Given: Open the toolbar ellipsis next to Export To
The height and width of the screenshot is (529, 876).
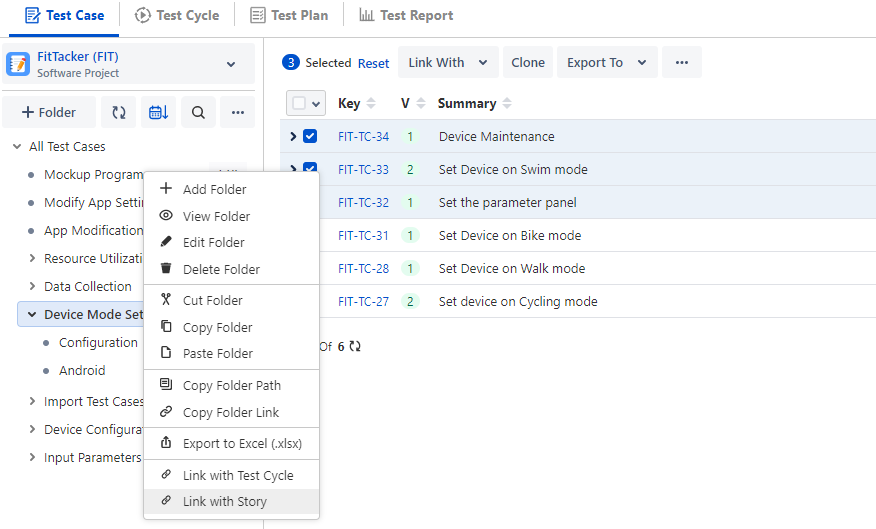Looking at the screenshot, I should pyautogui.click(x=682, y=62).
